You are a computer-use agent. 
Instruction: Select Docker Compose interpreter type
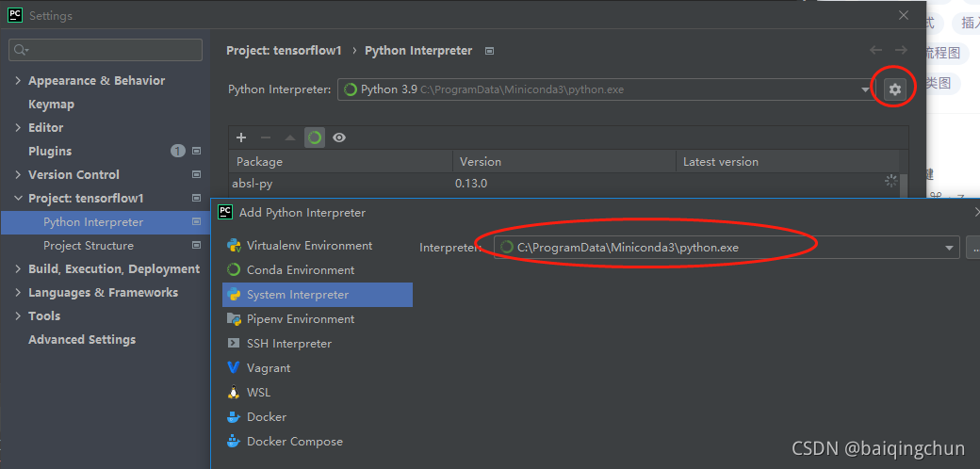click(x=318, y=442)
